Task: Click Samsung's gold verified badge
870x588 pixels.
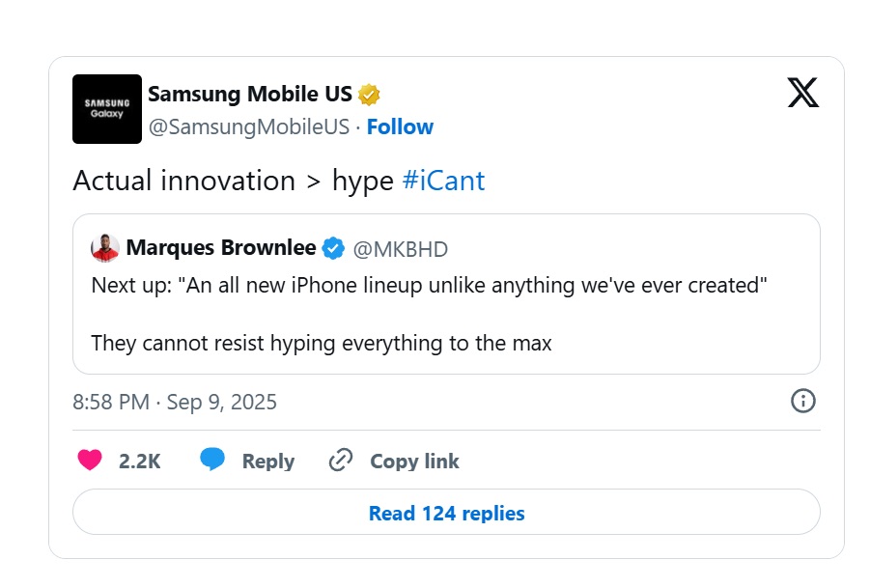Action: (369, 95)
